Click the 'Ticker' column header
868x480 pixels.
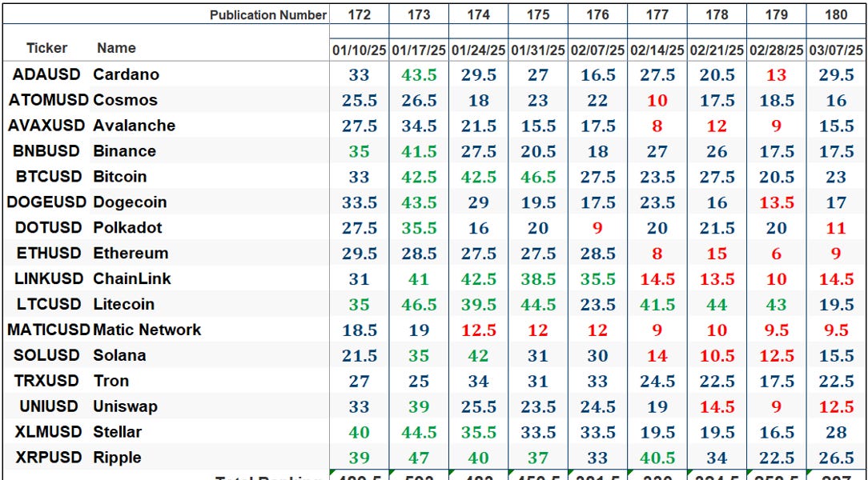tap(47, 48)
